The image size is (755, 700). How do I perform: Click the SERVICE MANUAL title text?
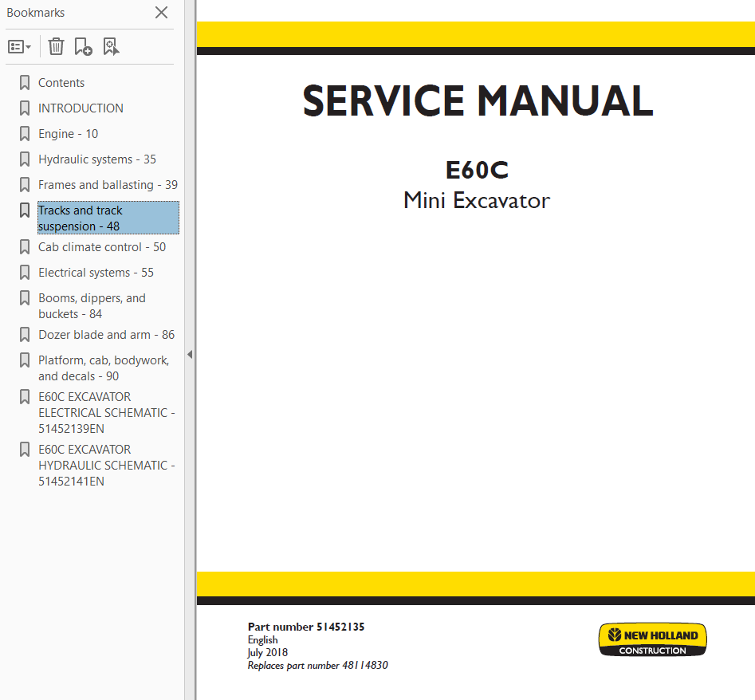(478, 101)
